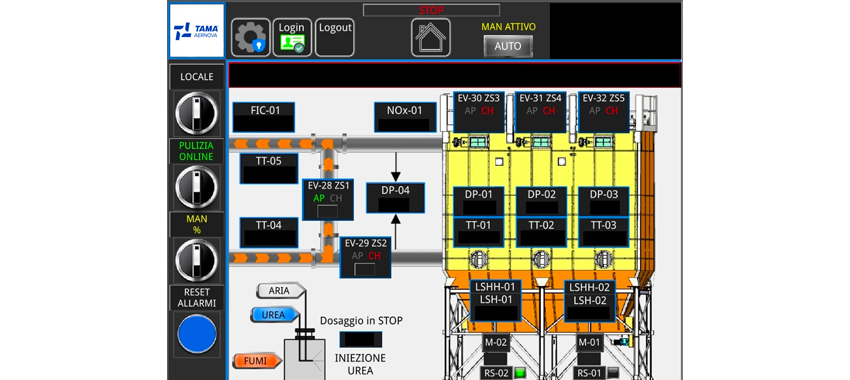This screenshot has width=850, height=380.
Task: Open the EV-30 ZS3 valve panel
Action: (479, 112)
